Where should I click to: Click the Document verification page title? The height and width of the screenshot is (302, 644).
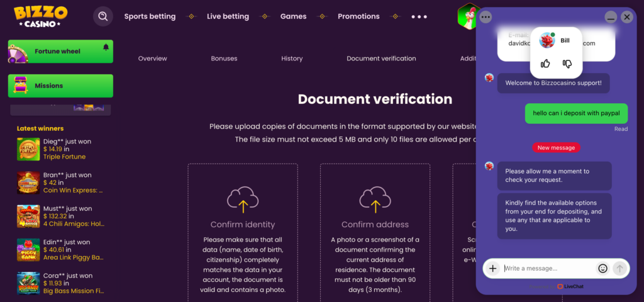coord(375,99)
